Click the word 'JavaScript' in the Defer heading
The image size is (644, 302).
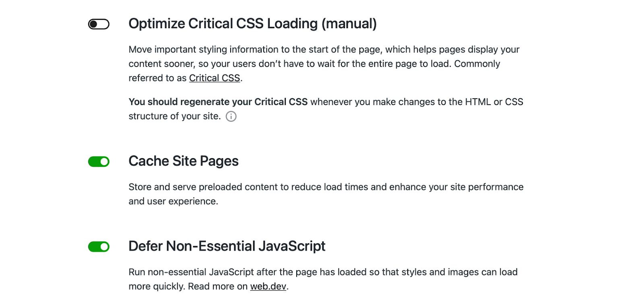[292, 246]
